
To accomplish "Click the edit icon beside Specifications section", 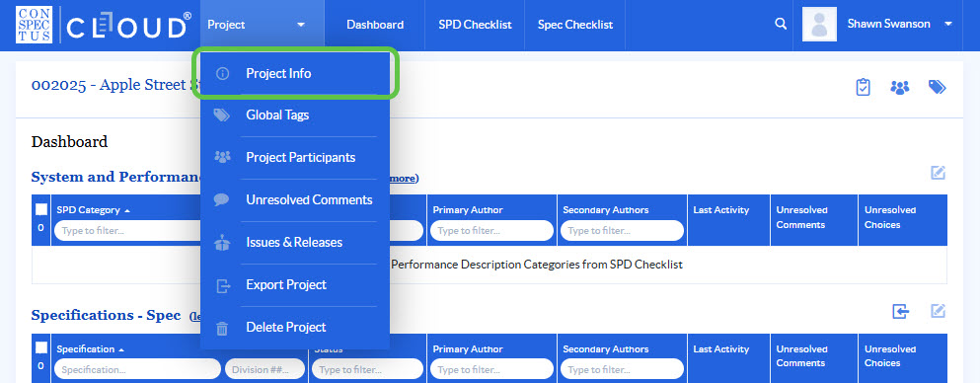I will coord(939,311).
